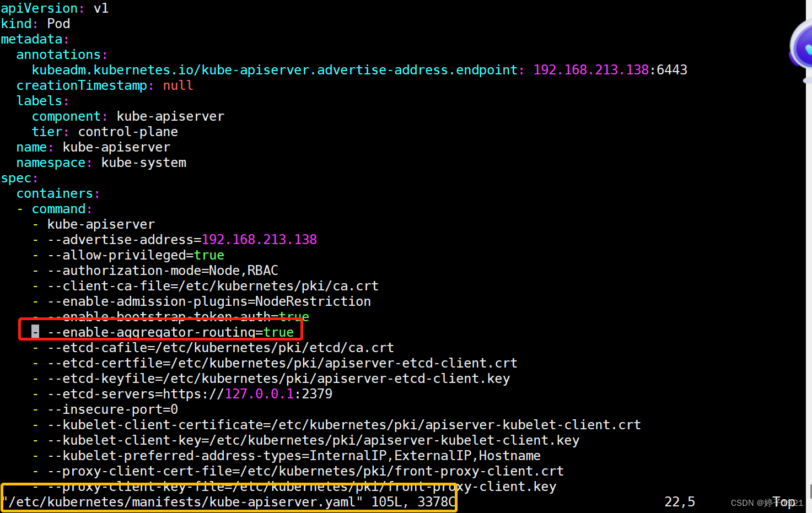812x513 pixels.
Task: Click namespace: kube-system entry
Action: tap(102, 162)
